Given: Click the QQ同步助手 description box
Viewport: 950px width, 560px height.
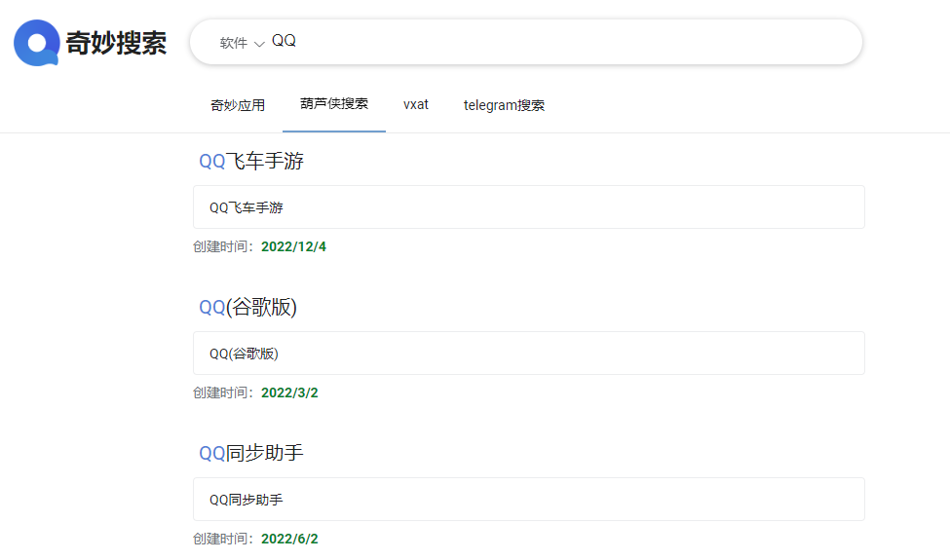Looking at the screenshot, I should tap(529, 500).
